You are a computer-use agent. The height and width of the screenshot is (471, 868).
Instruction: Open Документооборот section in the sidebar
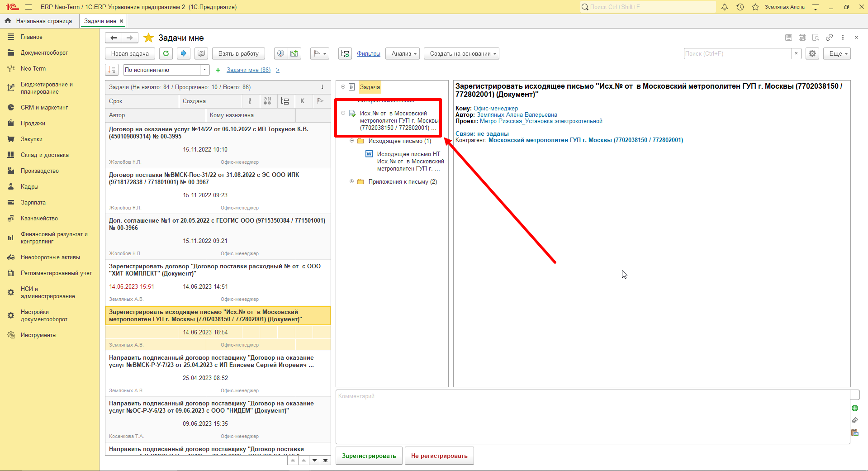[x=44, y=52]
